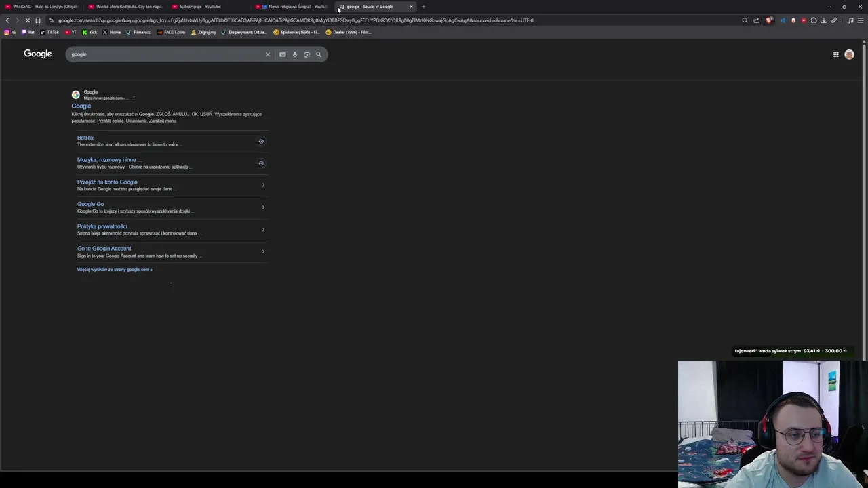Open the Przejdź na konto Google link
The height and width of the screenshot is (488, 868).
coord(107,182)
